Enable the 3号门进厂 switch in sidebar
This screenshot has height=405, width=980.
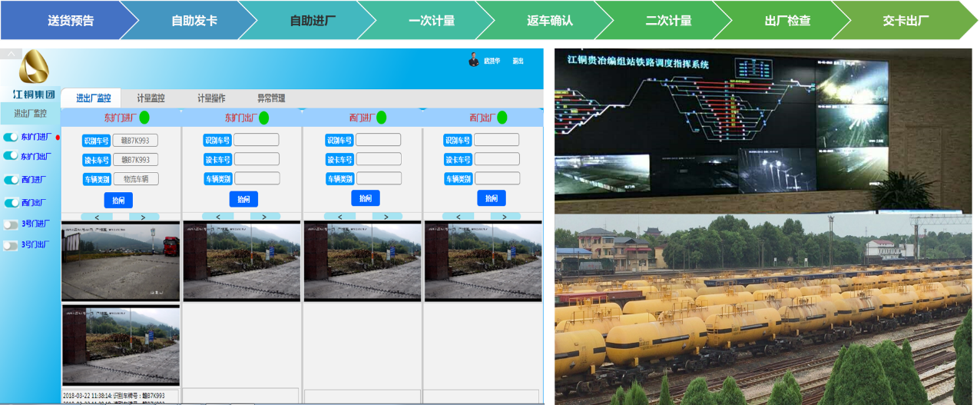11,224
